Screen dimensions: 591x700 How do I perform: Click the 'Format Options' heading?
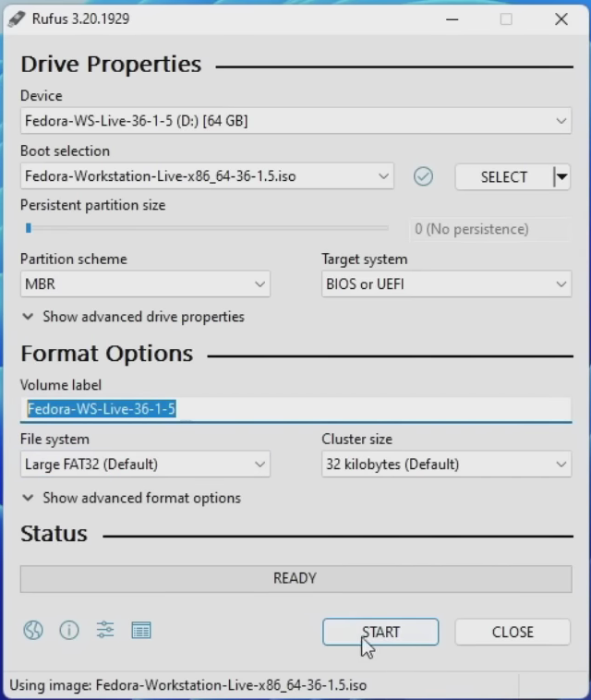(107, 354)
